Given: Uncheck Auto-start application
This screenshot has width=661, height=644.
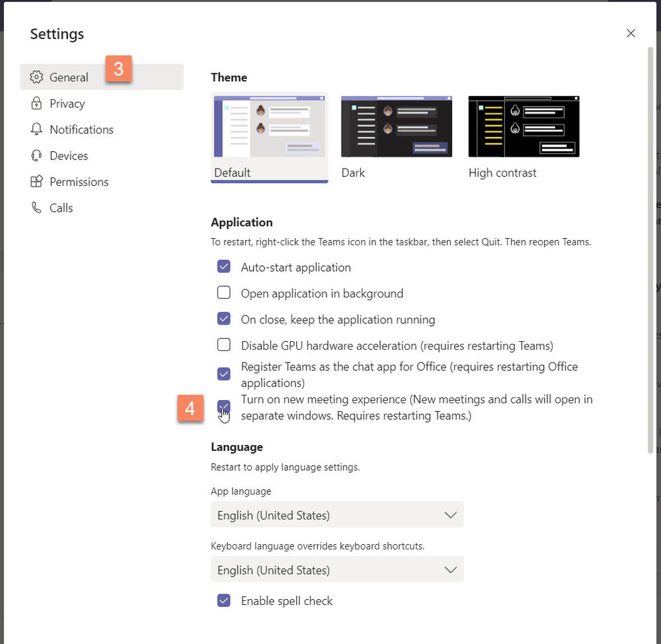Looking at the screenshot, I should tap(223, 266).
